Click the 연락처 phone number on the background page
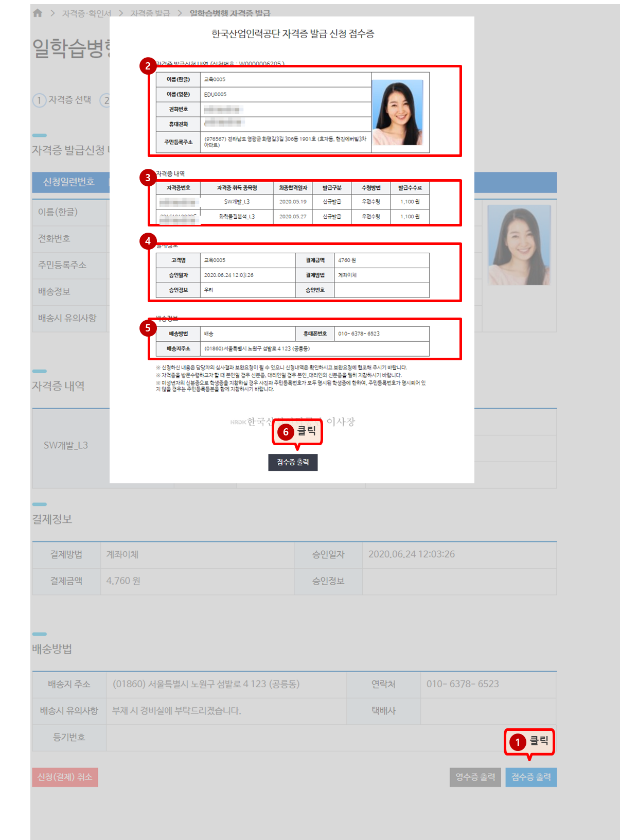Viewport: 620px width, 840px height. pos(463,684)
